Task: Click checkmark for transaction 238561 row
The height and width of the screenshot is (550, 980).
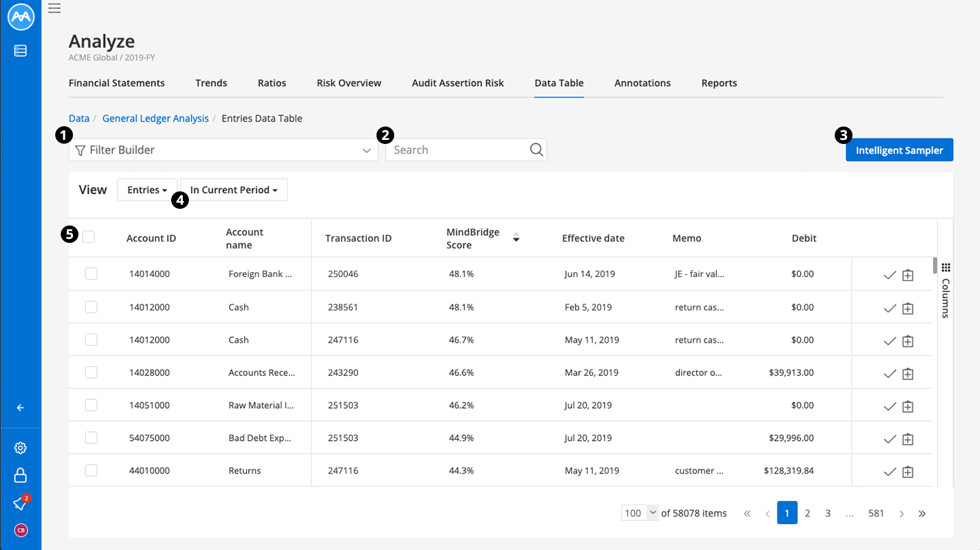Action: point(889,308)
